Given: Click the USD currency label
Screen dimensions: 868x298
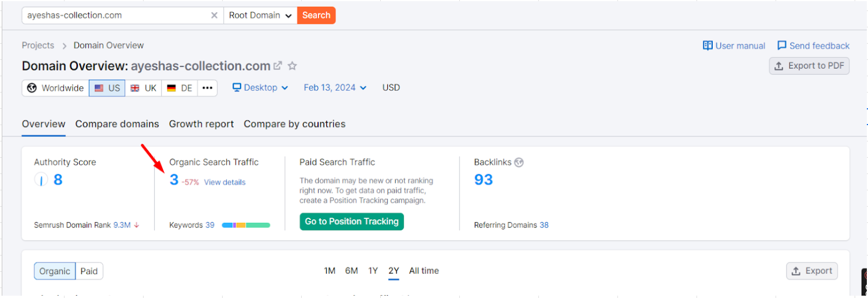Looking at the screenshot, I should [391, 88].
